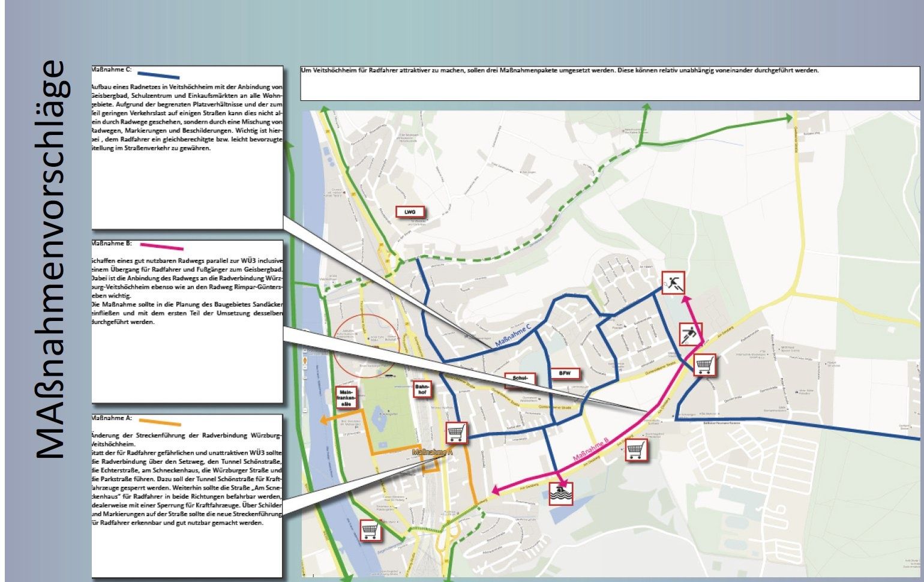Viewport: 924px width, 582px height.
Task: Click the blue 'Maßnahme C' route label
Action: [513, 335]
